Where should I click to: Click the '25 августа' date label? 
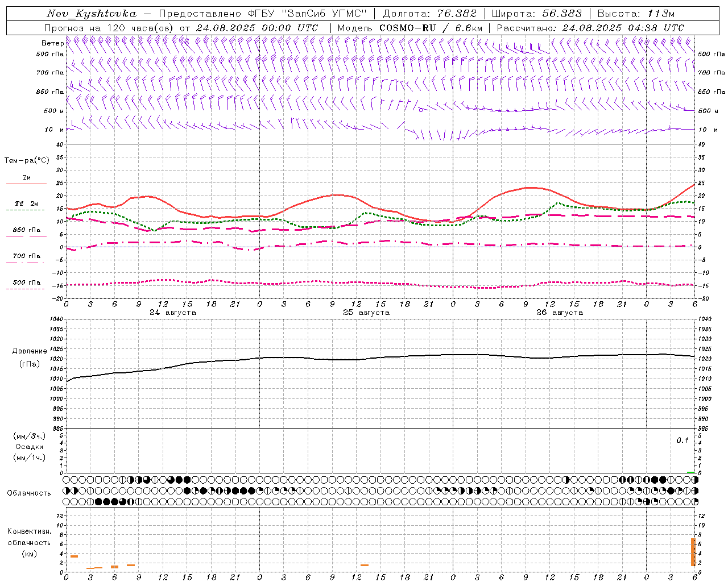pyautogui.click(x=366, y=313)
